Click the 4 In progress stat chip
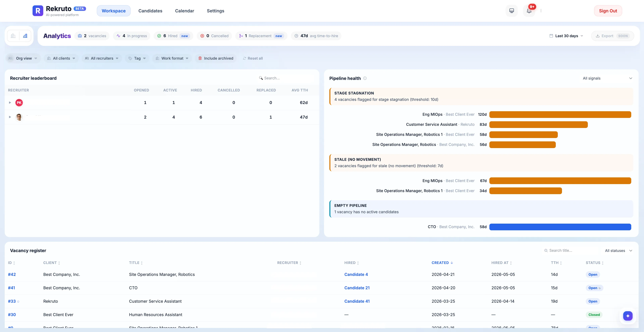 pos(132,36)
